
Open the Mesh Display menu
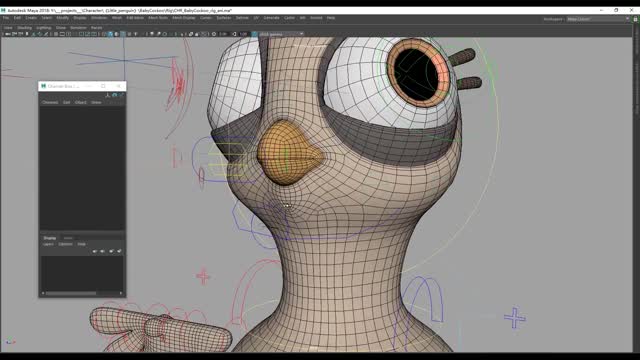[183, 18]
